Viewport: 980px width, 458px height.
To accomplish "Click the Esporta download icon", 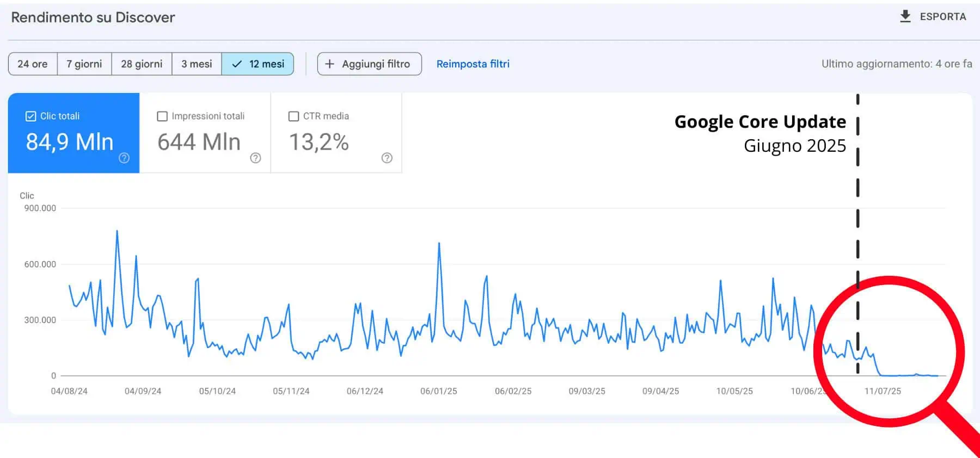I will point(905,16).
